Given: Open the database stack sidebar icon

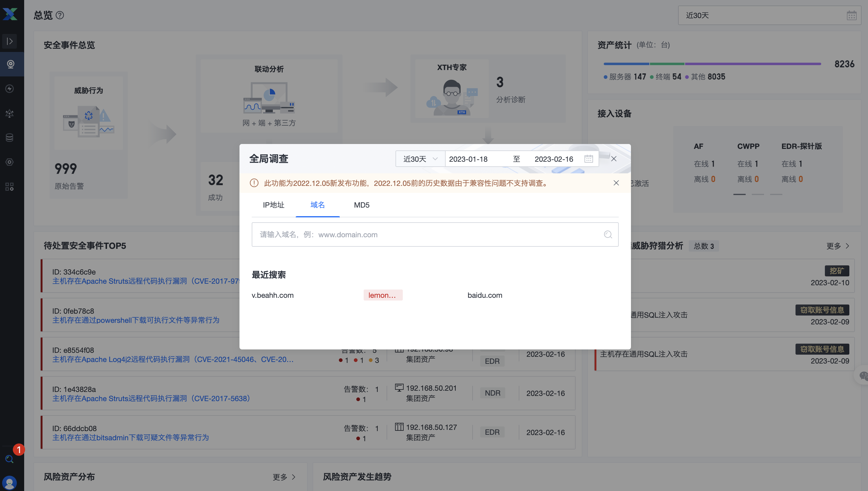Looking at the screenshot, I should point(10,138).
